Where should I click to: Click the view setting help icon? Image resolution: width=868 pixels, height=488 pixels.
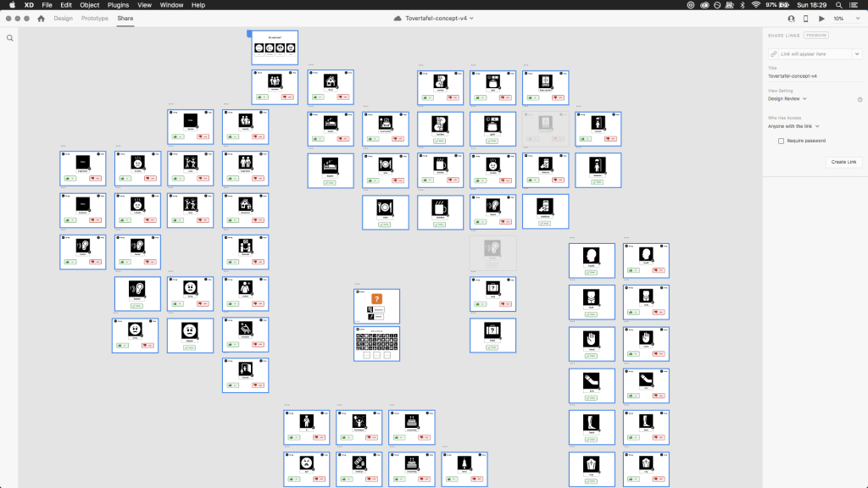coord(860,100)
